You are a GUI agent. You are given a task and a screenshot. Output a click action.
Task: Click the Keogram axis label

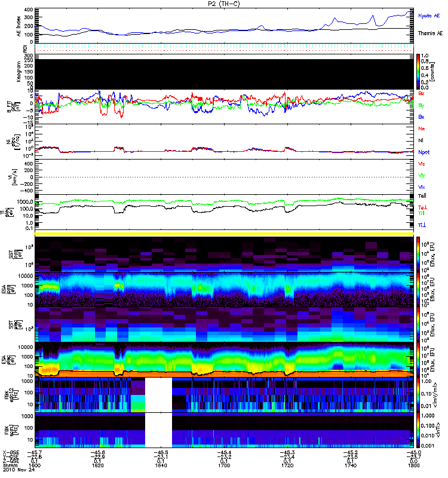tap(19, 72)
